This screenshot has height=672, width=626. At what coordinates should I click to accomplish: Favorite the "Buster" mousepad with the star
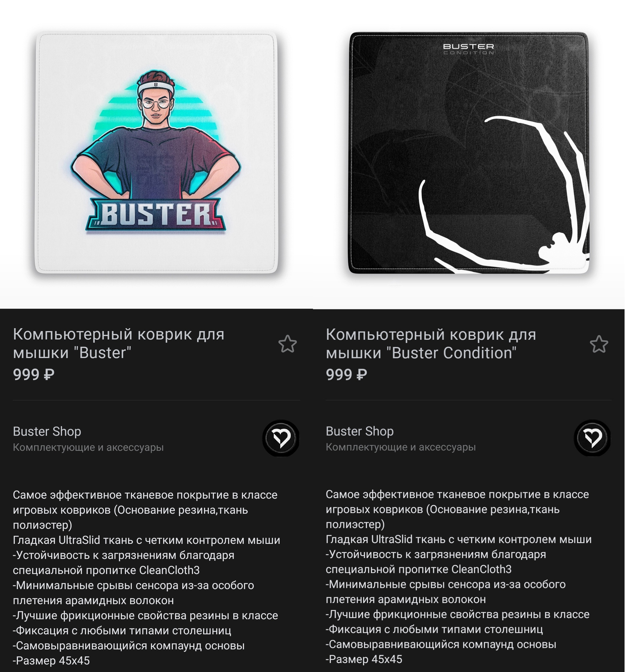click(287, 344)
